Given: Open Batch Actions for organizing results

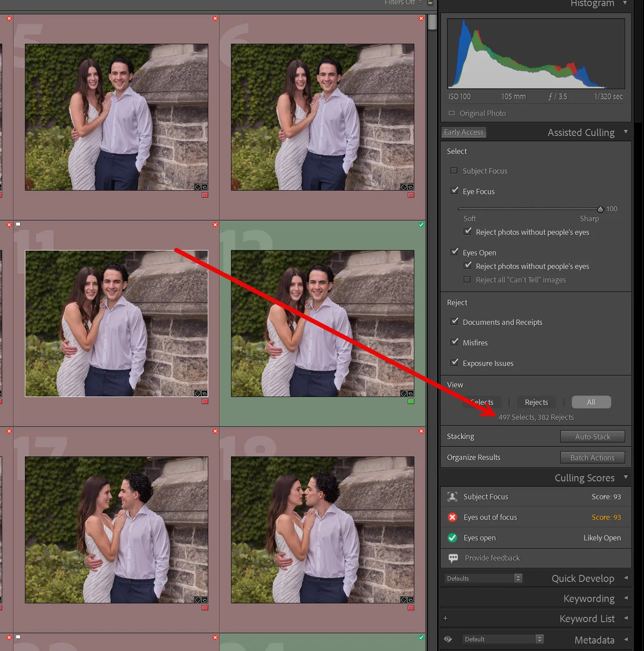Looking at the screenshot, I should click(x=592, y=458).
